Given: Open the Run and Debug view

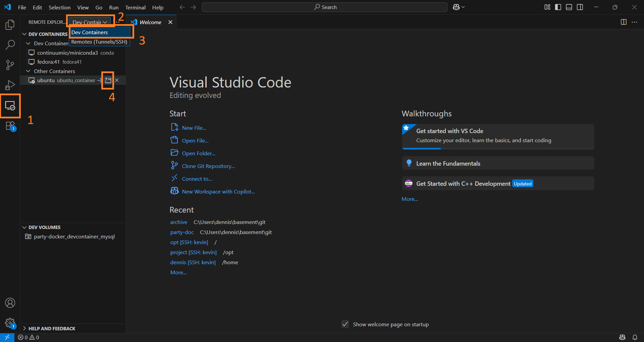Looking at the screenshot, I should [10, 85].
